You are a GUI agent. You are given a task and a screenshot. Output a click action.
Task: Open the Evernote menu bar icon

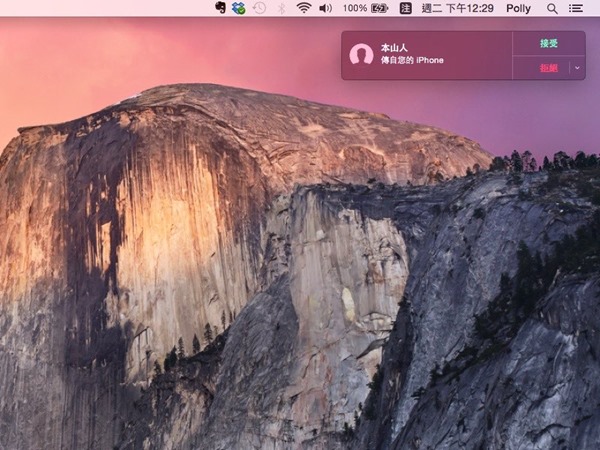tap(220, 8)
